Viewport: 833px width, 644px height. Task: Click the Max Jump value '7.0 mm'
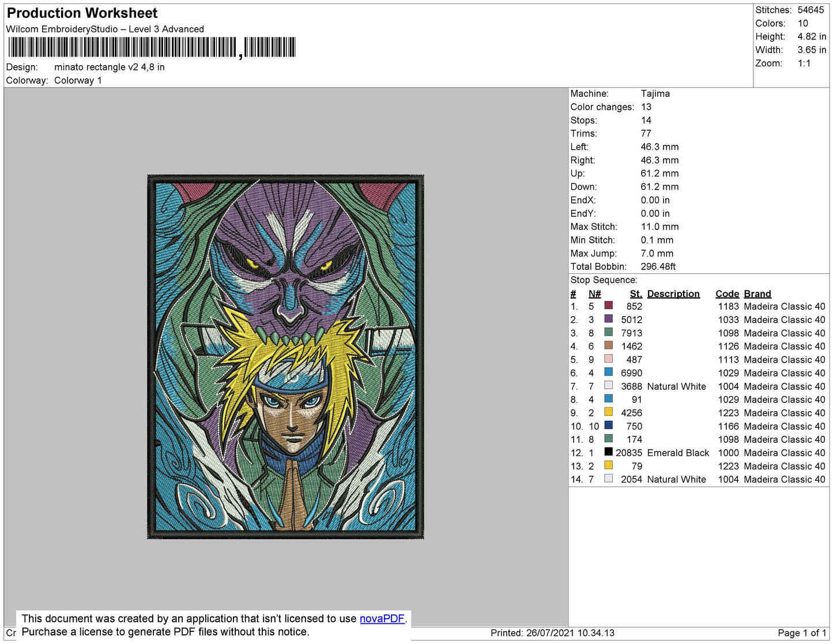click(657, 254)
